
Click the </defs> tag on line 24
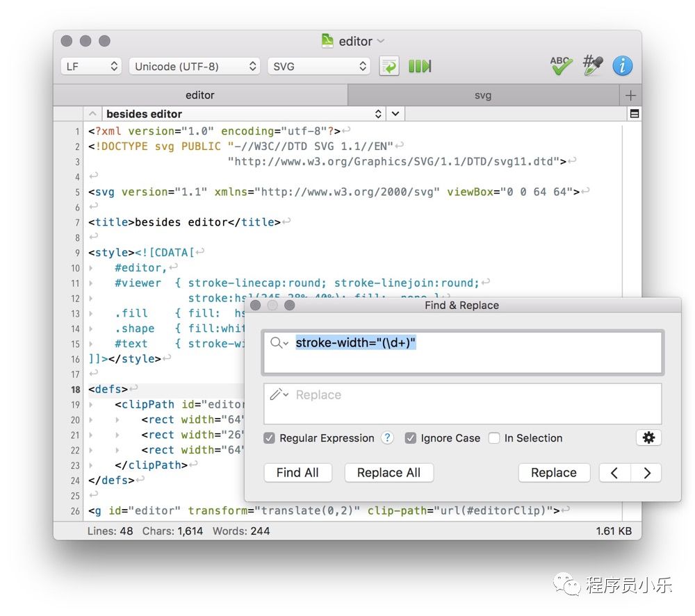(x=111, y=480)
